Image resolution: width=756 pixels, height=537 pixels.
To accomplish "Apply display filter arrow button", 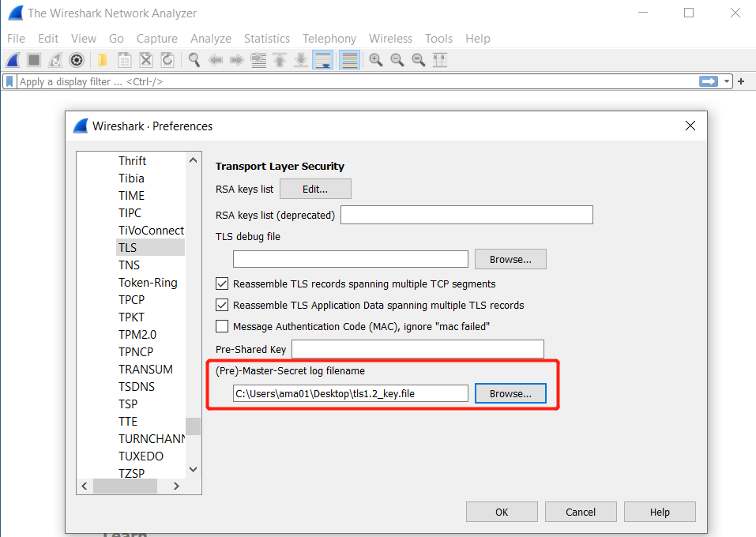I will pyautogui.click(x=709, y=81).
